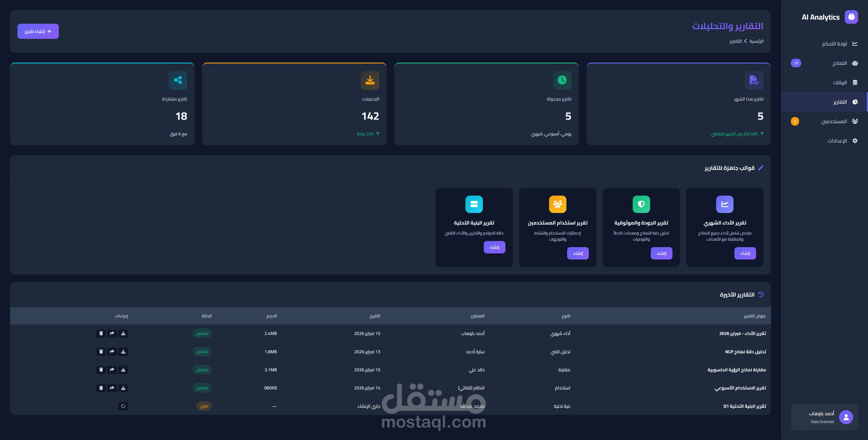The width and height of the screenshot is (868, 440).
Task: Open المستخدمين users sidebar item
Action: pos(834,121)
